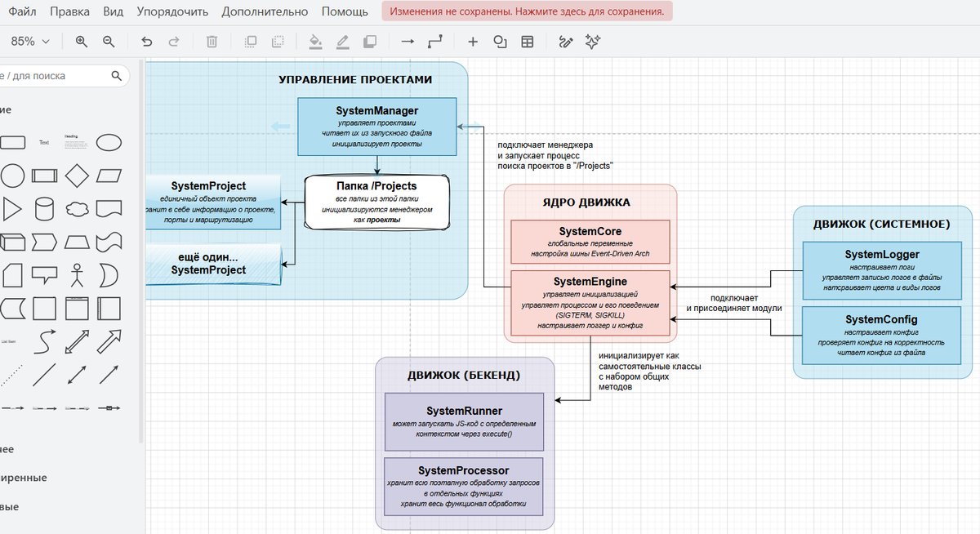Open the fill color bucket tool
Viewport: 980px width, 534px height.
click(316, 42)
